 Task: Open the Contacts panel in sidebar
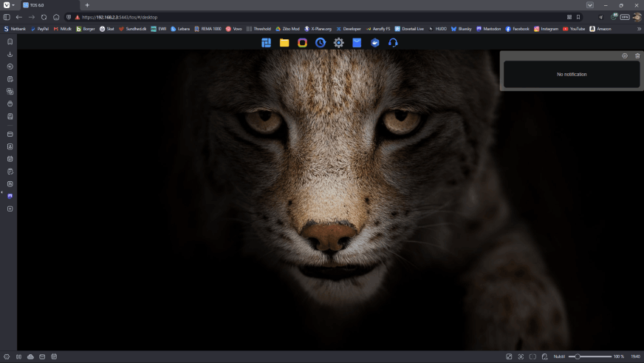coord(10,146)
